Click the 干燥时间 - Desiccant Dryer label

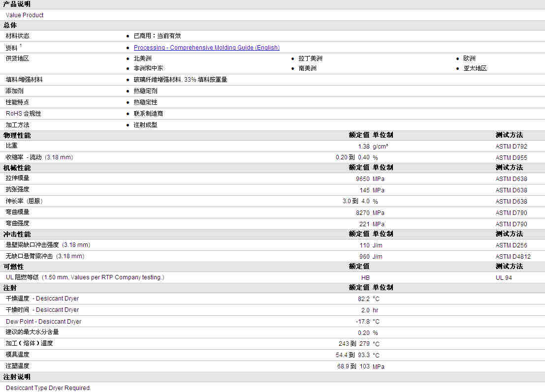(42, 310)
